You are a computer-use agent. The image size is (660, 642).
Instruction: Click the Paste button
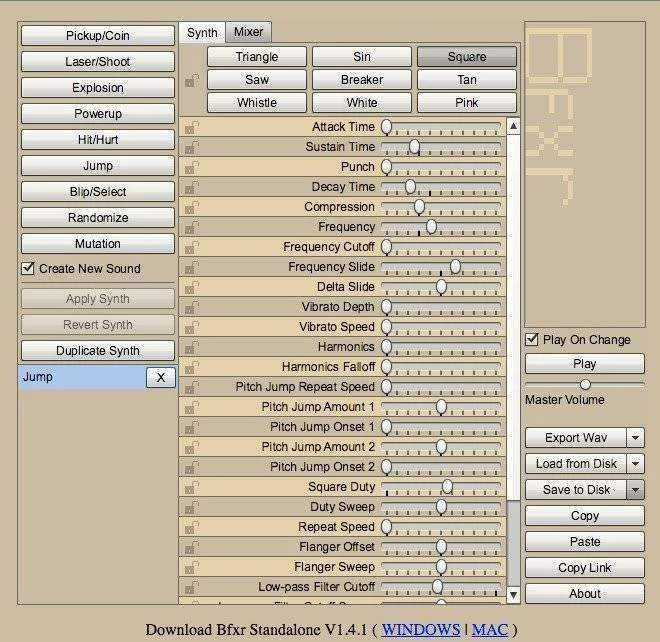[x=585, y=542]
